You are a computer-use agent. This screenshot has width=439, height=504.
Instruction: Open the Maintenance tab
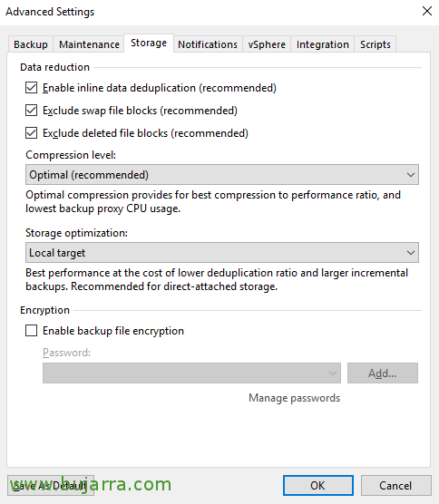click(89, 44)
